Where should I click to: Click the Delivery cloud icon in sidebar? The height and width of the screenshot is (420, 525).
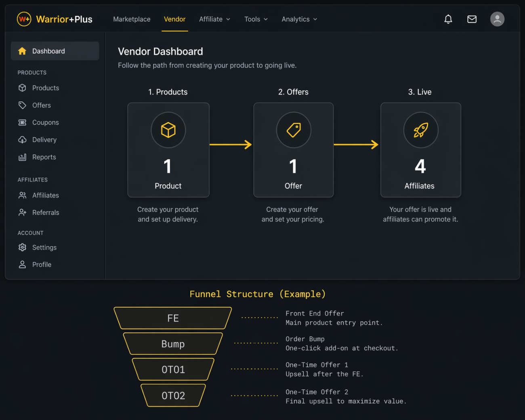(x=23, y=140)
